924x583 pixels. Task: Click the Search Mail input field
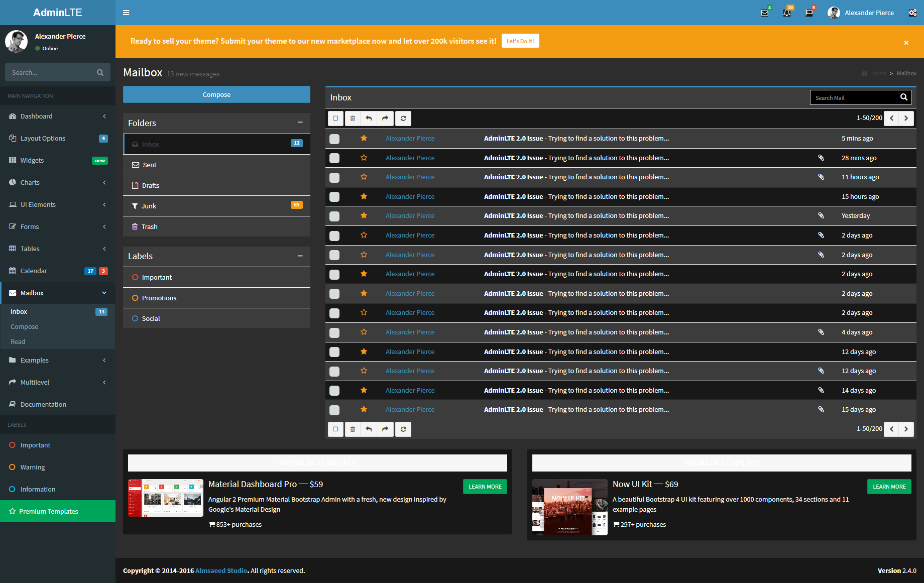tap(854, 97)
